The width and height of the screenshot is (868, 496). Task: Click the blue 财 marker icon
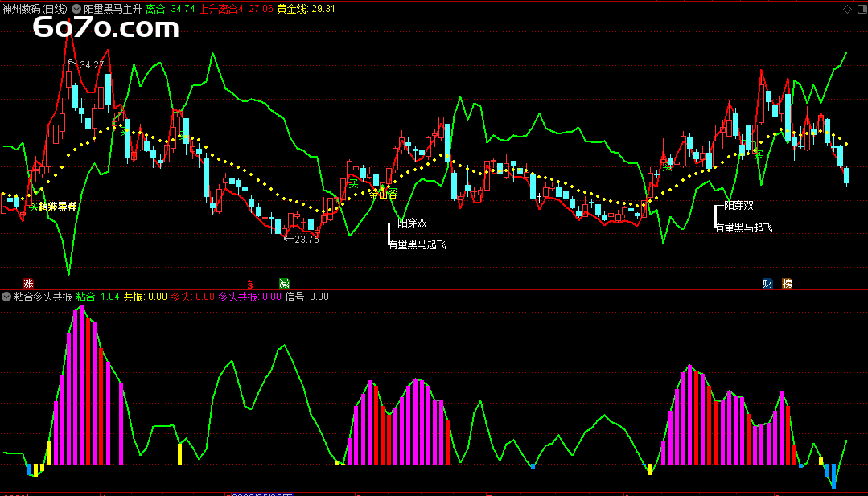pyautogui.click(x=767, y=284)
